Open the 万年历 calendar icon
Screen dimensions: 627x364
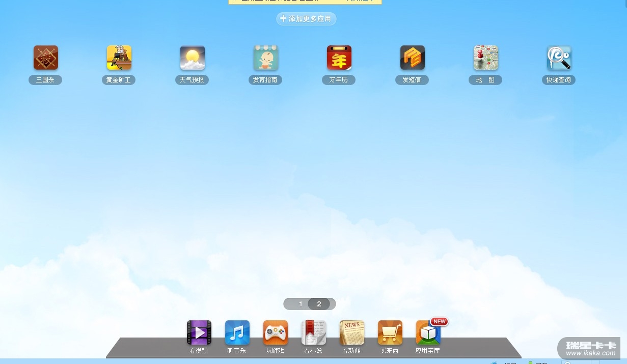[x=339, y=58]
